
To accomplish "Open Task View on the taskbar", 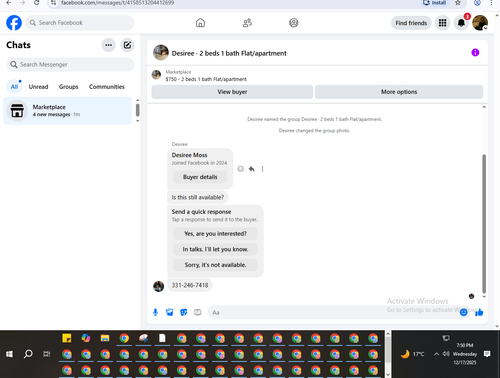I will [x=47, y=354].
